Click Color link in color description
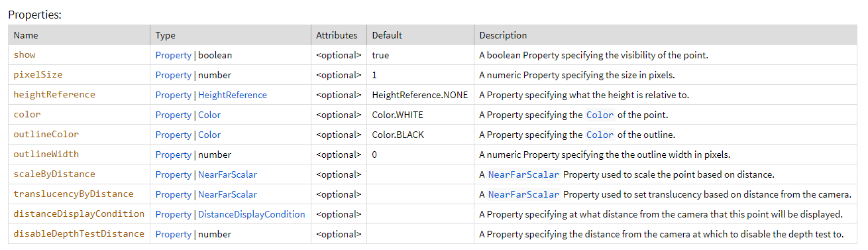Viewport: 868px width, 250px height. coord(600,115)
